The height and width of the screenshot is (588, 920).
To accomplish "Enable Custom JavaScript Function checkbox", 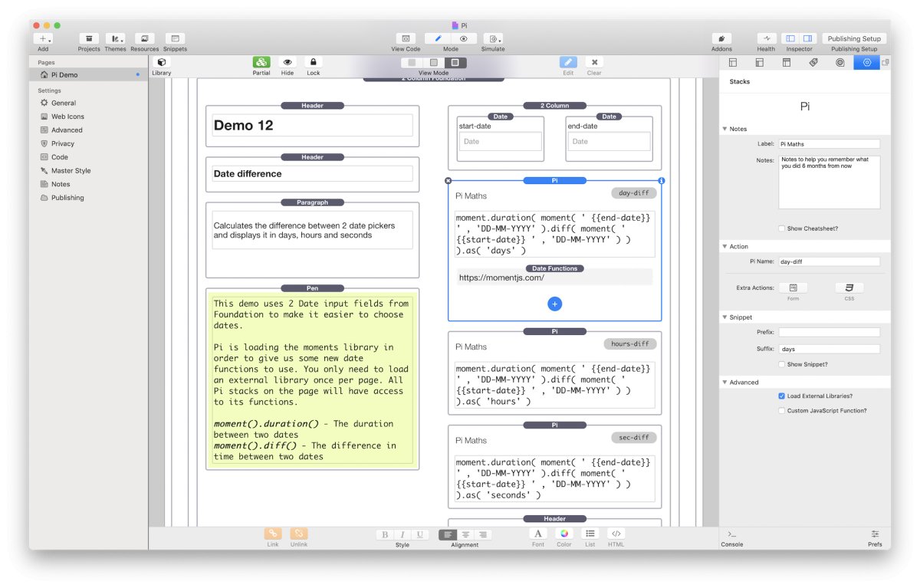I will 781,411.
